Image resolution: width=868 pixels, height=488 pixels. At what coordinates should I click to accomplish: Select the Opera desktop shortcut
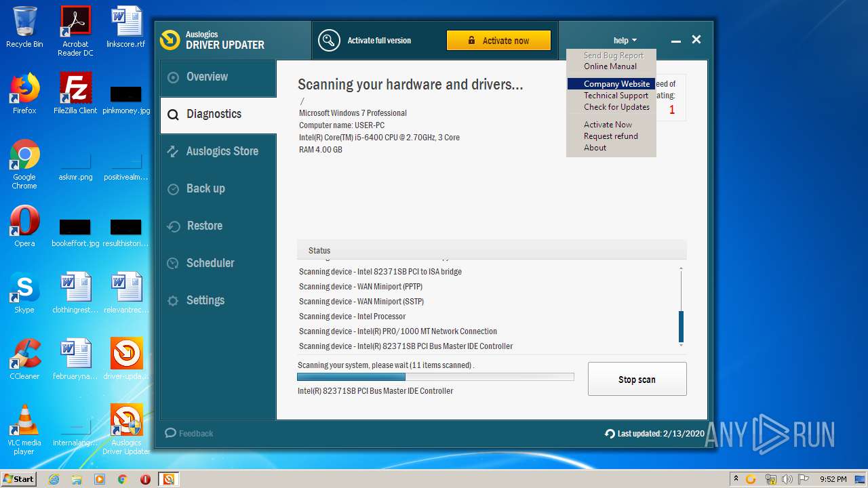coord(24,226)
